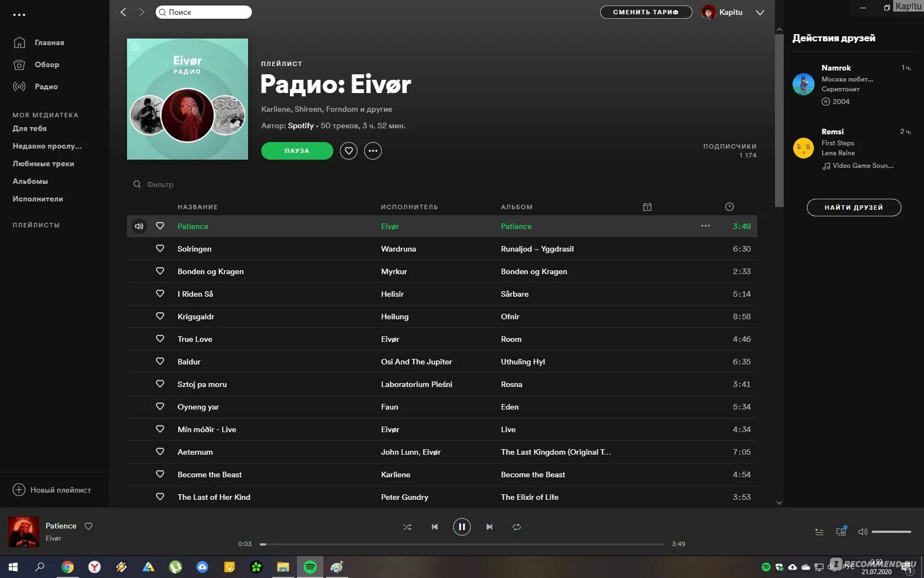Like the Sztoj pa moru track

click(x=160, y=384)
